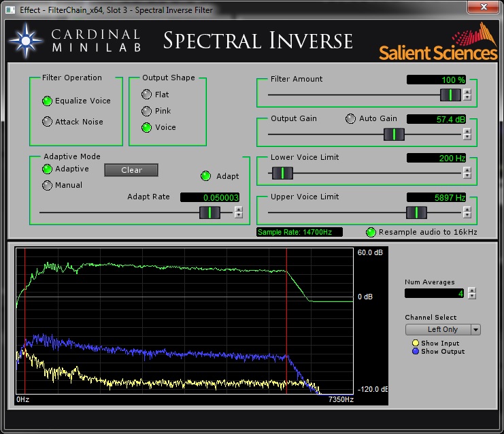This screenshot has height=434, width=504.
Task: Click the 7350Hz frequency axis label
Action: [x=341, y=399]
